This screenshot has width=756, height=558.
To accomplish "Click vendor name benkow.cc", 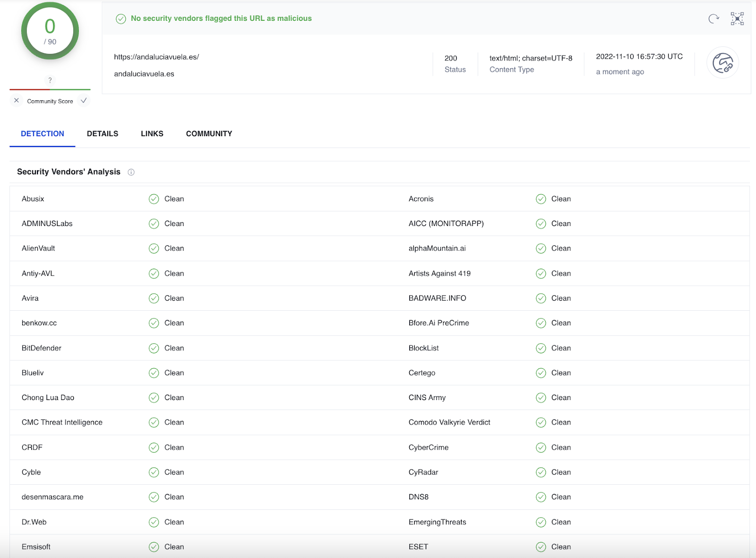I will coord(39,323).
